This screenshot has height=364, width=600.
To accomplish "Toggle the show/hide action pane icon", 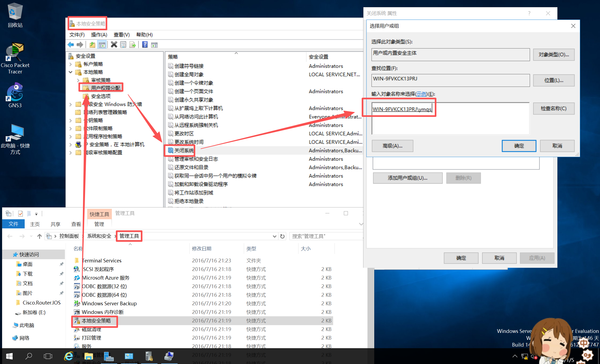I will coord(154,45).
